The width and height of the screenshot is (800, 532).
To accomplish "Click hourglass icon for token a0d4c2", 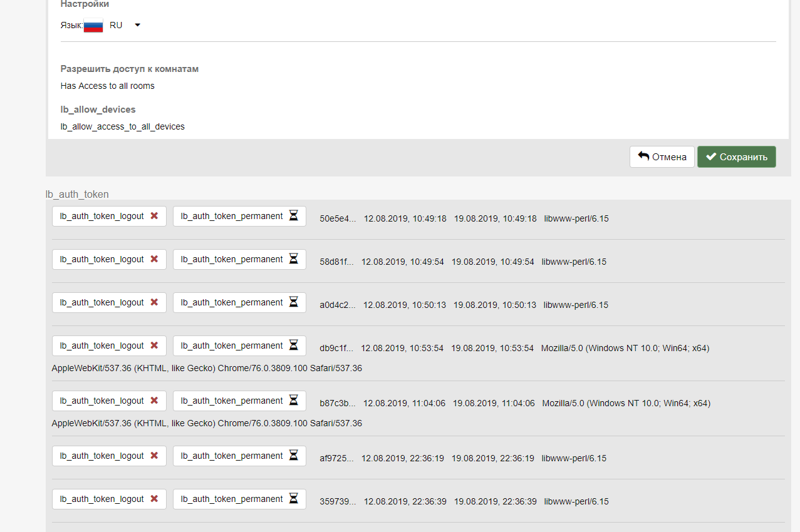I will 293,302.
